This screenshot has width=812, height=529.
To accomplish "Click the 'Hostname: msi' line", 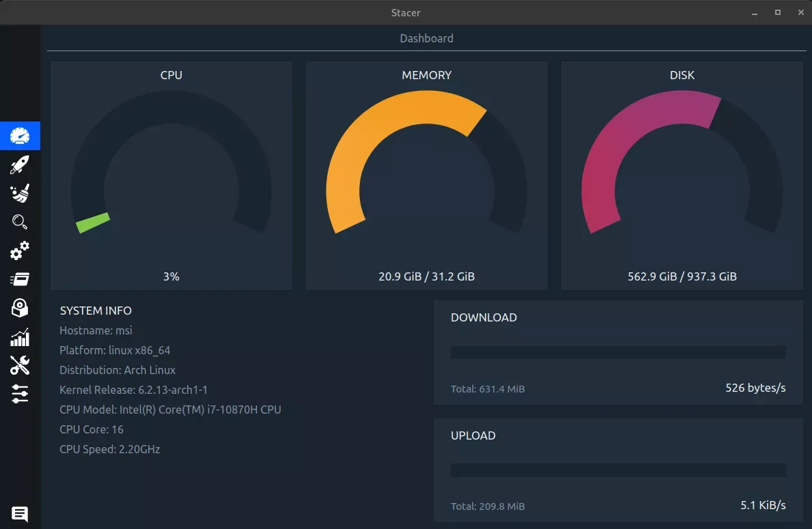I will pos(96,330).
